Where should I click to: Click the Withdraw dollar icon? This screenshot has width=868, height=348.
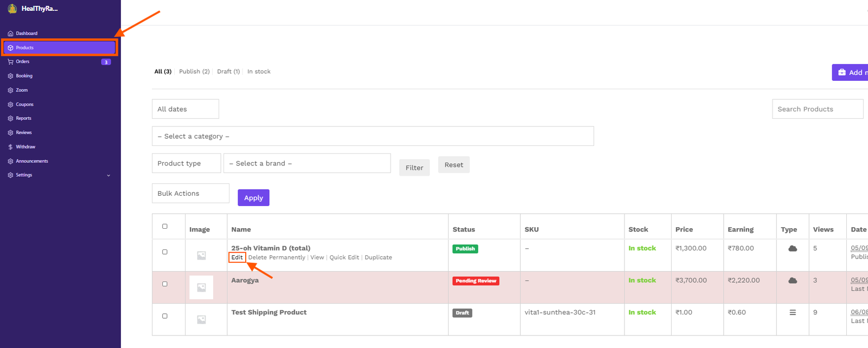[x=10, y=147]
